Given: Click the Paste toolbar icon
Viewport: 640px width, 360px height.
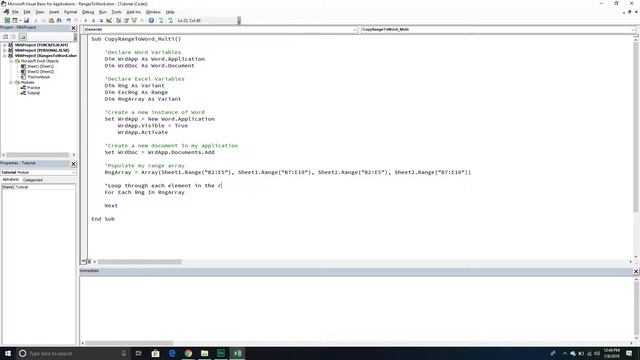Looking at the screenshot, I should point(51,20).
